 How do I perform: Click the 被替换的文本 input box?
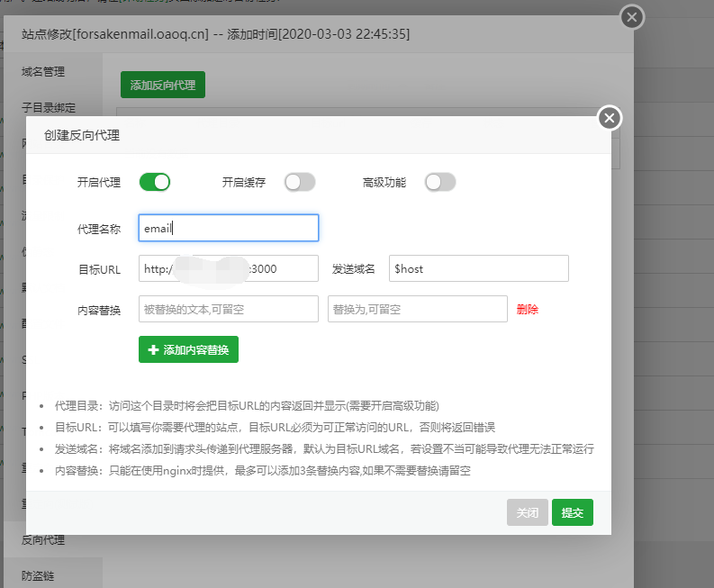point(229,309)
